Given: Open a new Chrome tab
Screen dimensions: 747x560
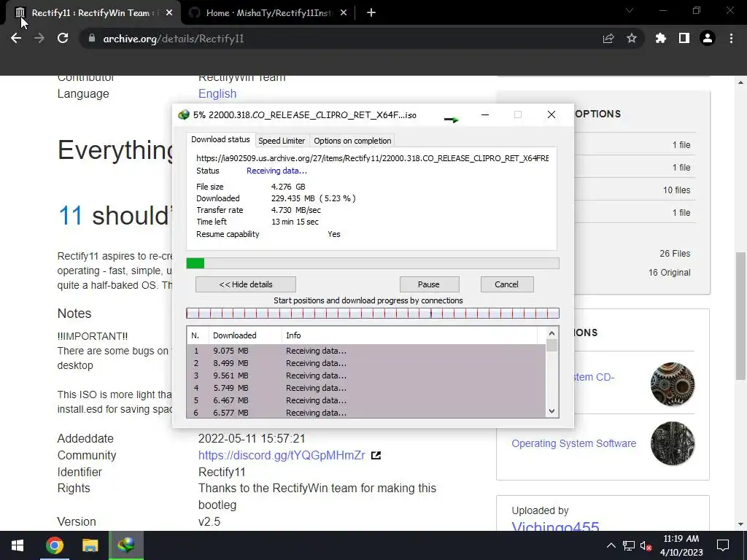Looking at the screenshot, I should [x=371, y=13].
